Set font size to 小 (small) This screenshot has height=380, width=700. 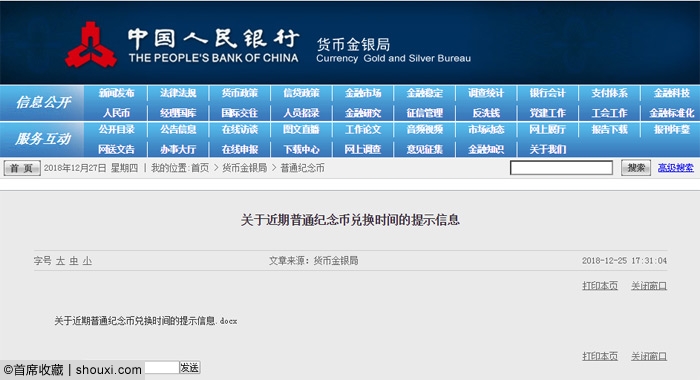click(87, 261)
